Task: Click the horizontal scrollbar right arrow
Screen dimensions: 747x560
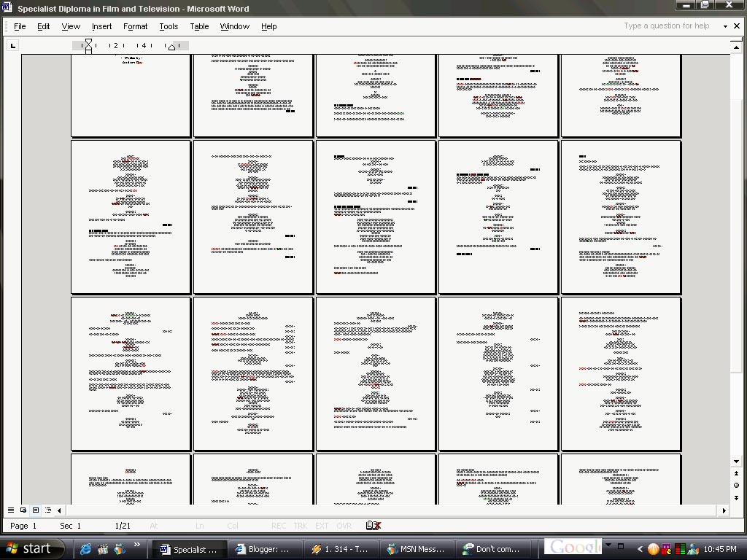Action: click(x=724, y=510)
